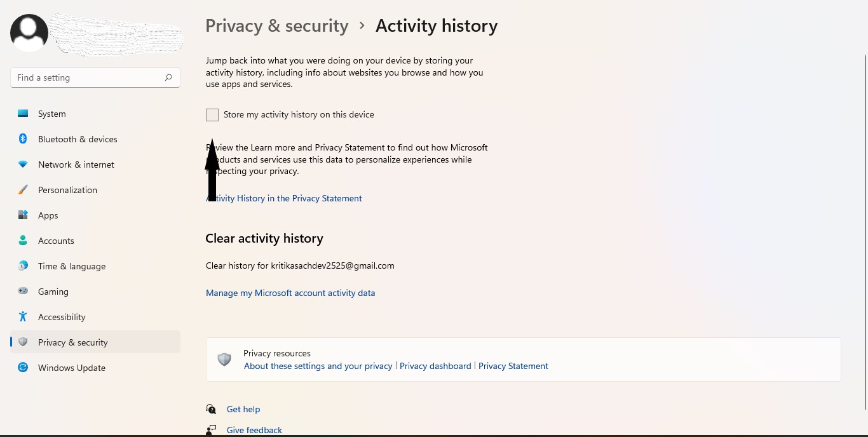Select the Windows Update icon

click(23, 368)
